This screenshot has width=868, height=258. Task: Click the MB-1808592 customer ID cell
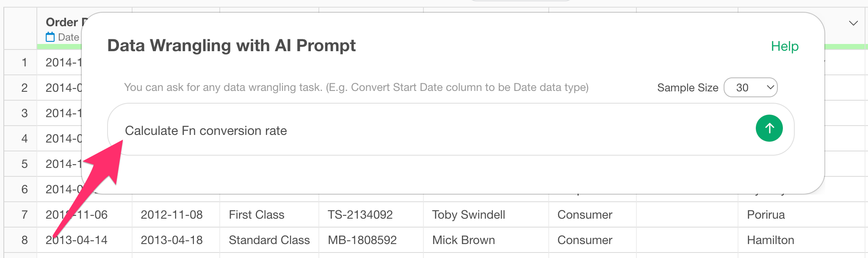pos(371,240)
